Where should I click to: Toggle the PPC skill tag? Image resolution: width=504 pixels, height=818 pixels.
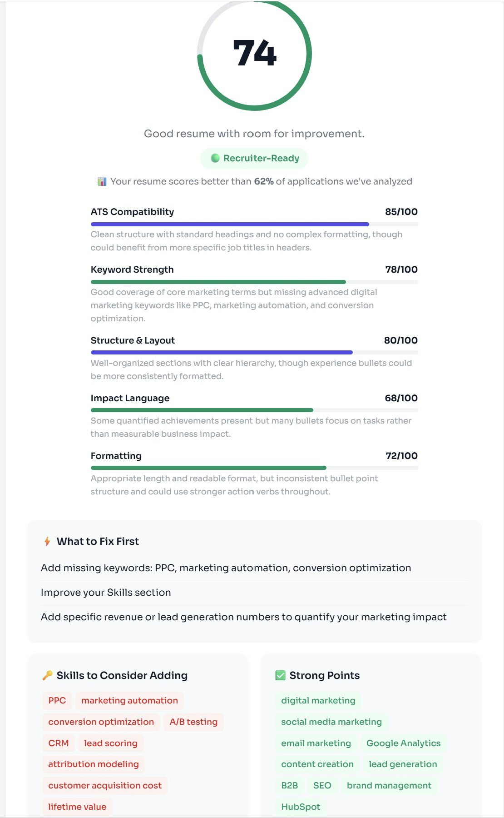click(56, 700)
